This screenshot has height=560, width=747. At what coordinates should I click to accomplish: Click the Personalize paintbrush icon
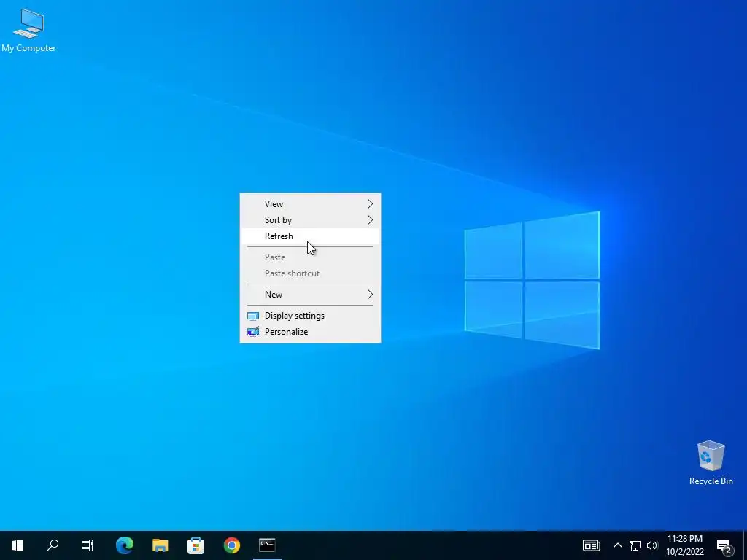pos(253,332)
